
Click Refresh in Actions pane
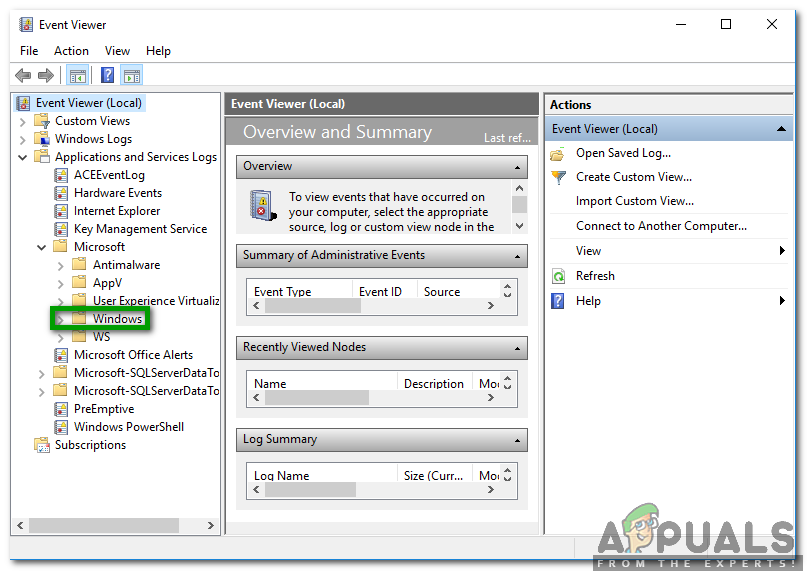pos(595,275)
